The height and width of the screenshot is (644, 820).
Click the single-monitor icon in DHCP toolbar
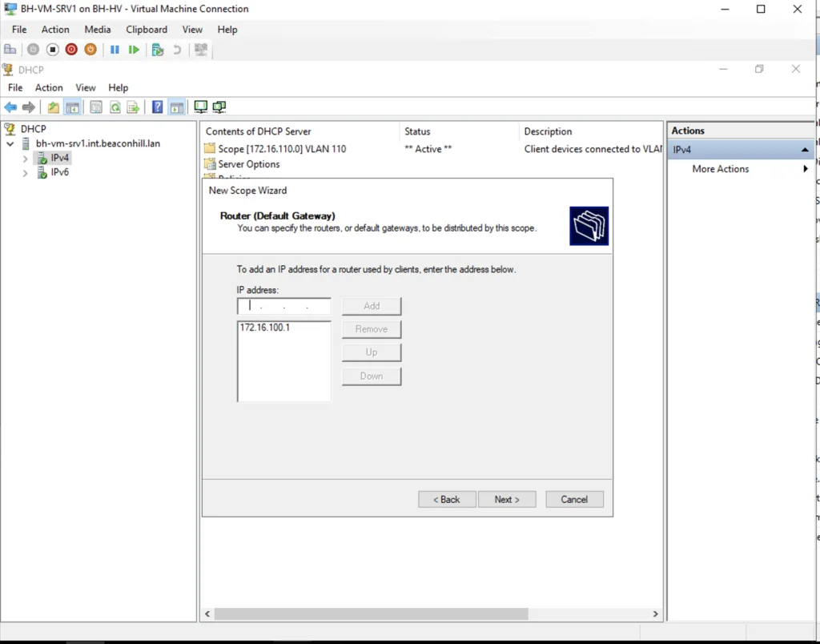pos(200,107)
